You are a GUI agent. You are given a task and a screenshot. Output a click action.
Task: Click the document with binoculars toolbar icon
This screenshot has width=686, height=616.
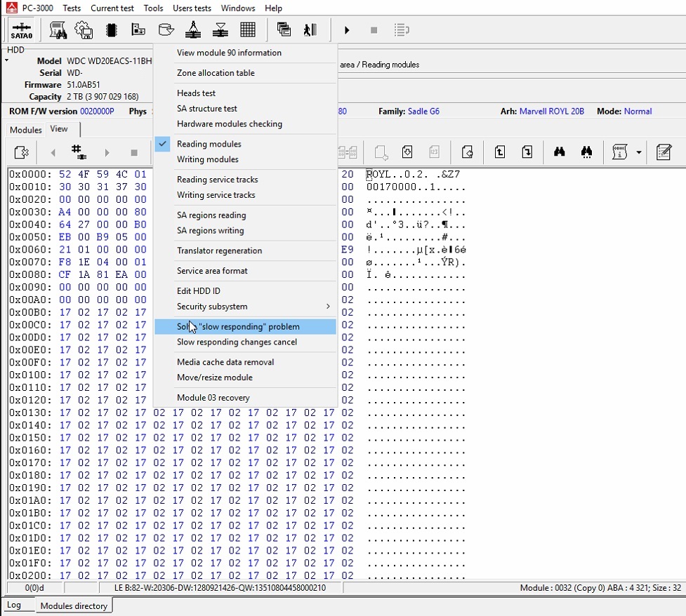(x=58, y=30)
